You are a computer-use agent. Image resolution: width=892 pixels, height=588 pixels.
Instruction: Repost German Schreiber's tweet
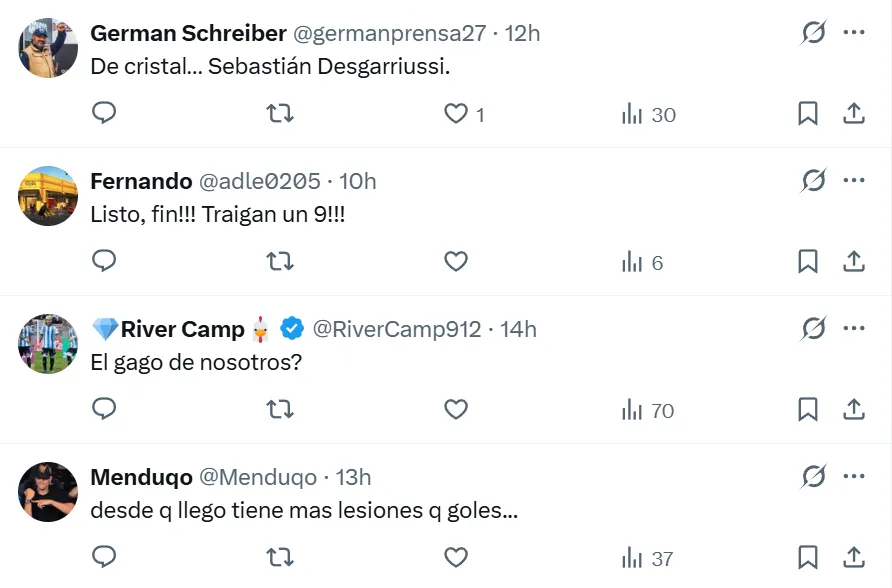[x=280, y=114]
